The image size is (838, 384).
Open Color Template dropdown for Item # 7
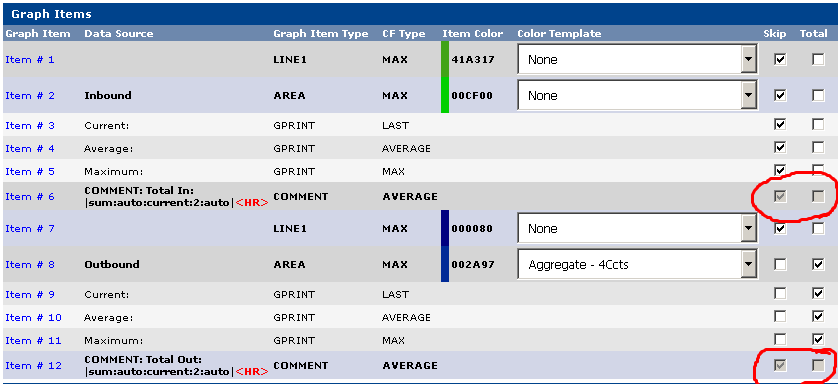(x=637, y=229)
